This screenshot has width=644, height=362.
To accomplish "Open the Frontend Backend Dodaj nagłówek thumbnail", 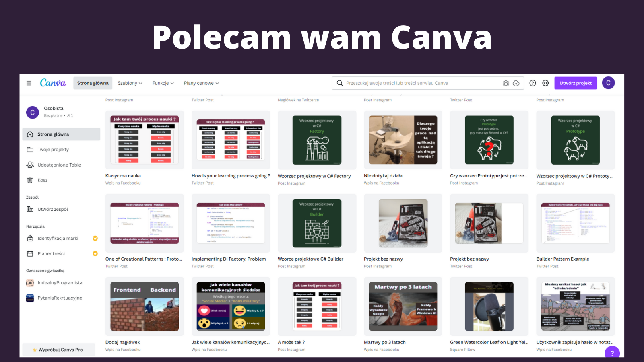I will click(144, 306).
